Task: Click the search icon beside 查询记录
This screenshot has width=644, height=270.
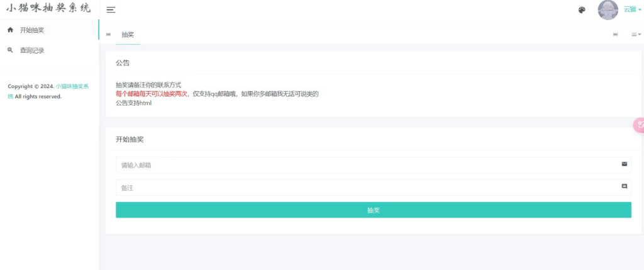Action: coord(10,50)
